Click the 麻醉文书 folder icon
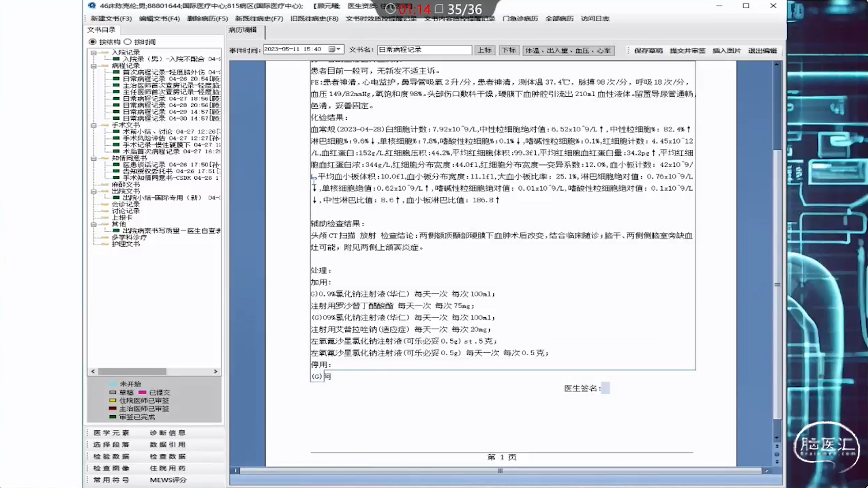The width and height of the screenshot is (868, 488). point(105,184)
